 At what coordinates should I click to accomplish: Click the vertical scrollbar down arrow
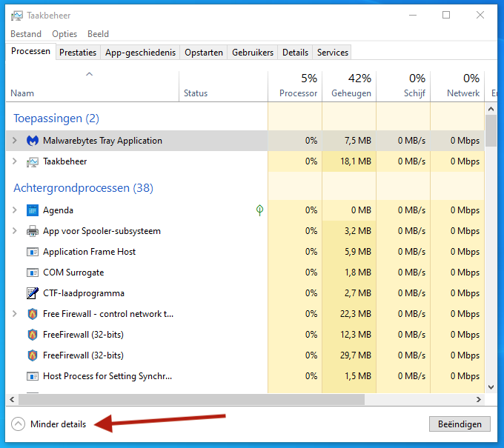click(x=490, y=387)
